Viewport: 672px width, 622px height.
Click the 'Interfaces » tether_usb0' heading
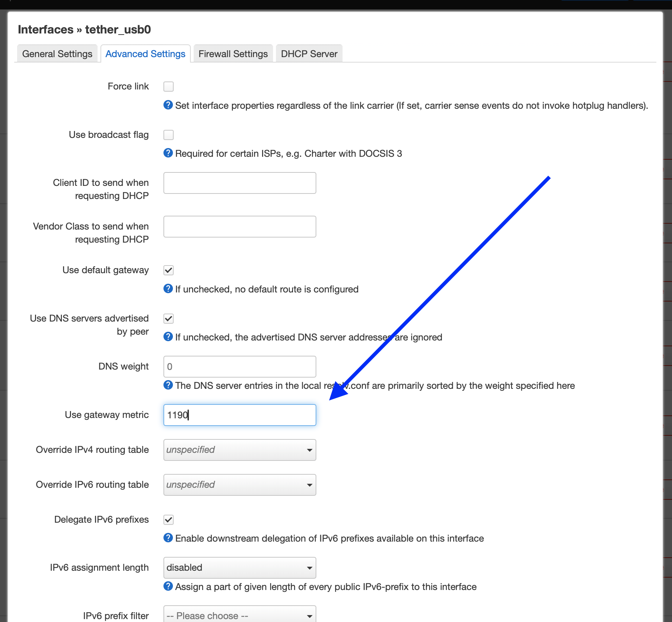point(84,29)
